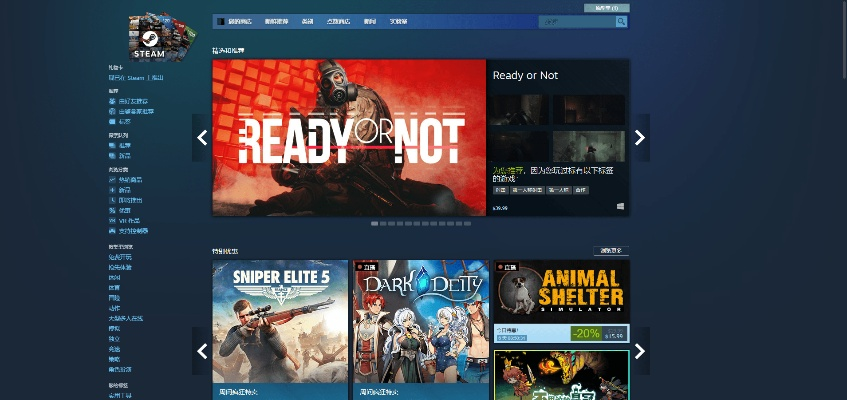View top-right Ready or Not screenshot thumbnail
Screen dimensions: 847x400
coord(589,110)
